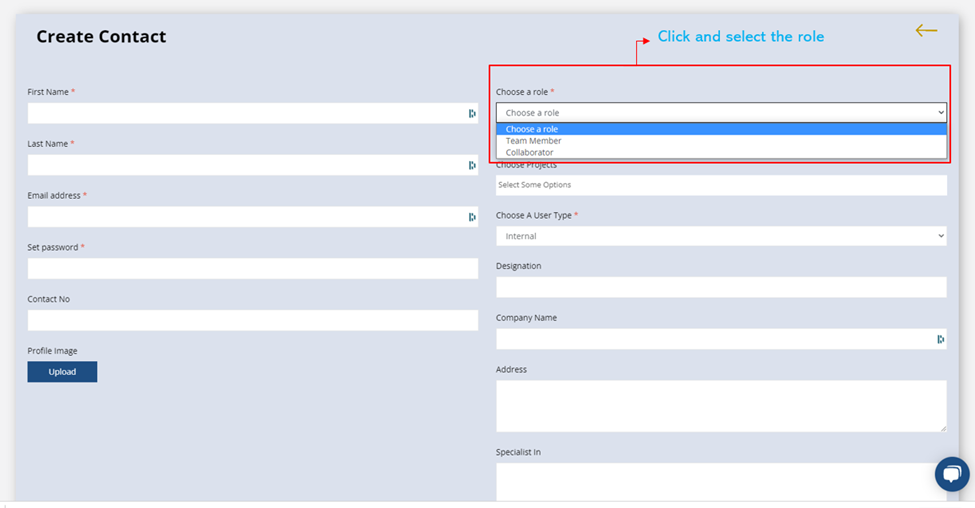Image resolution: width=975 pixels, height=508 pixels.
Task: Expand the Choose a role dropdown
Action: click(x=721, y=113)
